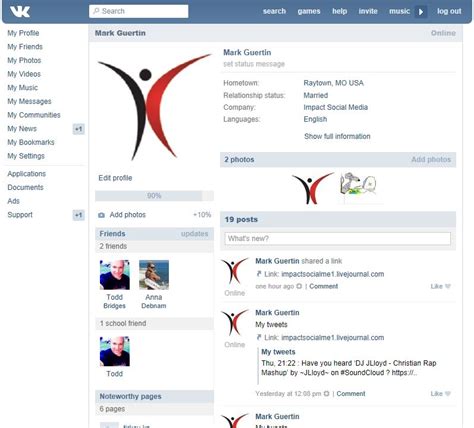The width and height of the screenshot is (474, 428).
Task: Open My Music in sidebar
Action: pyautogui.click(x=23, y=88)
